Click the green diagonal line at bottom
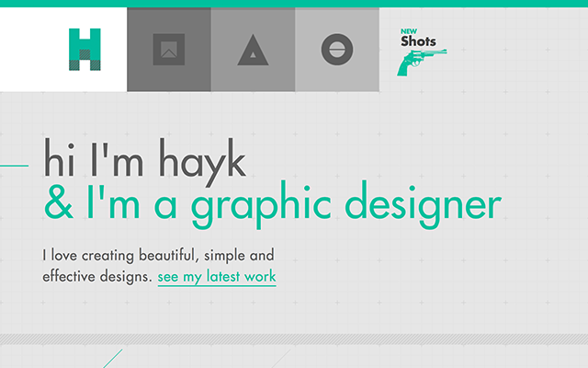 pos(113,358)
